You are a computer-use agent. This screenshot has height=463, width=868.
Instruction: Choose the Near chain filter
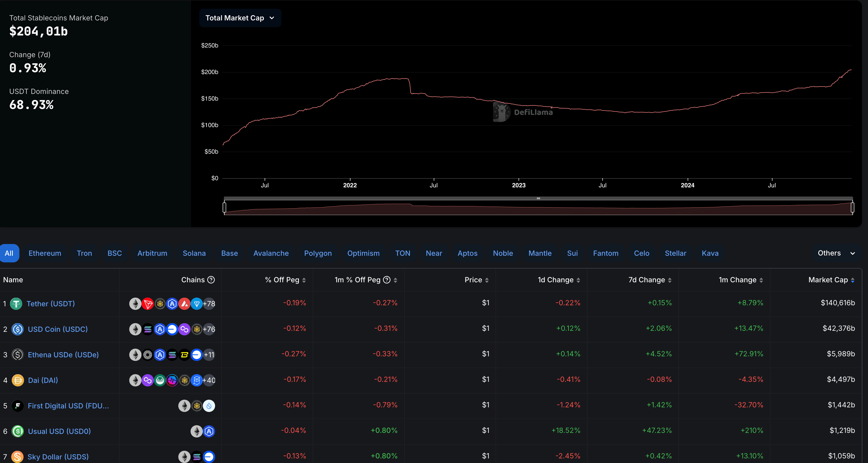pos(434,253)
